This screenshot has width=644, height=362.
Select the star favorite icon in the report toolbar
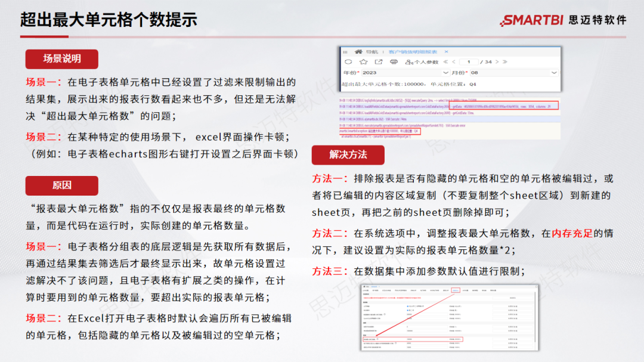pyautogui.click(x=363, y=61)
